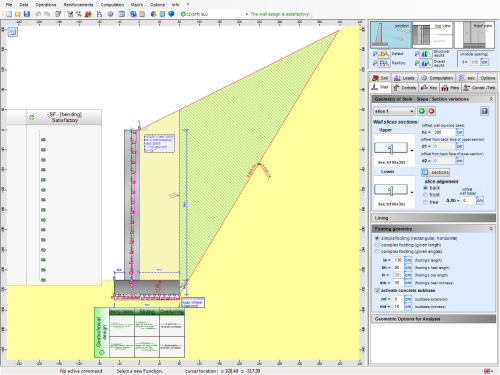Image resolution: width=500 pixels, height=375 pixels.
Task: Switch to the Soil tab
Action: coord(380,78)
